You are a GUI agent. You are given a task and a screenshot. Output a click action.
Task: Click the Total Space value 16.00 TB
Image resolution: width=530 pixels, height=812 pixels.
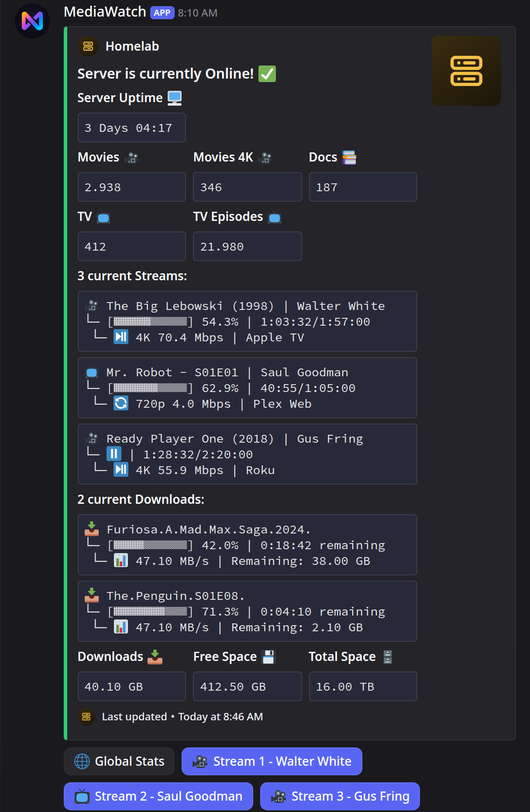coord(345,687)
